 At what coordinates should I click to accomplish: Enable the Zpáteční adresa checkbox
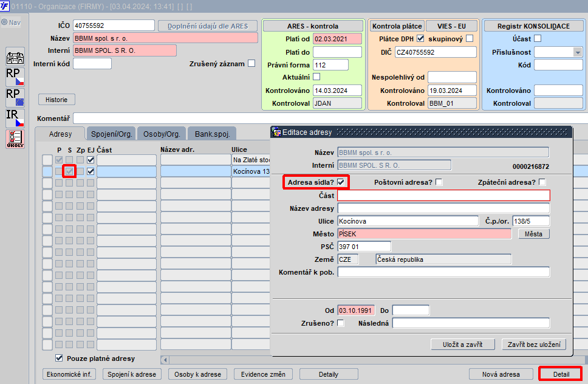[x=542, y=182]
